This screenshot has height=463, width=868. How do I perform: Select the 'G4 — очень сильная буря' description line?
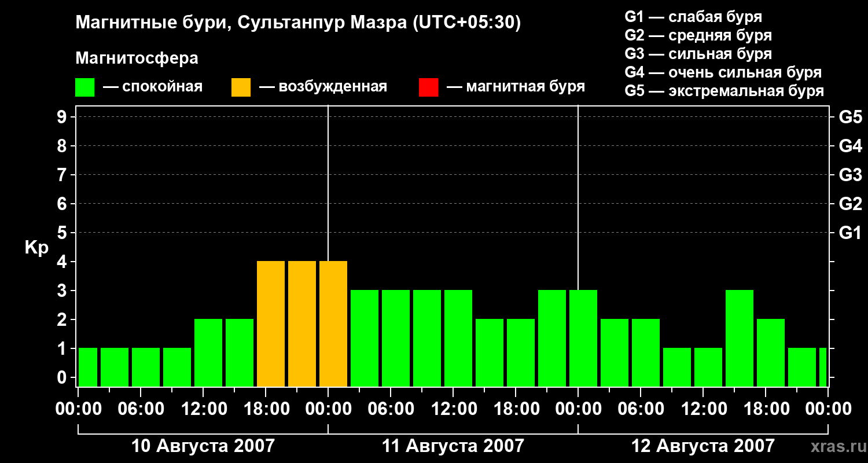point(723,72)
